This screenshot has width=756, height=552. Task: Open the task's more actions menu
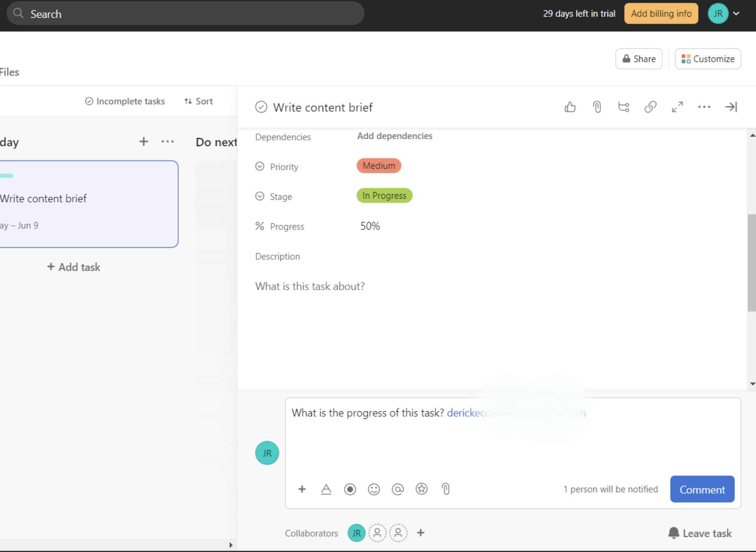pos(704,107)
